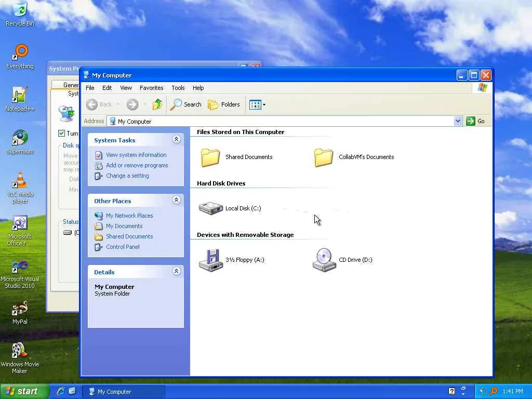Click the My Computer window title bar
Viewport: 532px width, 399px height.
268,75
